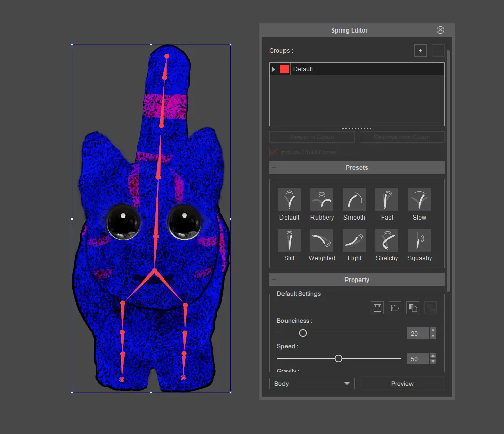Click the red Default group color swatch

[x=284, y=69]
